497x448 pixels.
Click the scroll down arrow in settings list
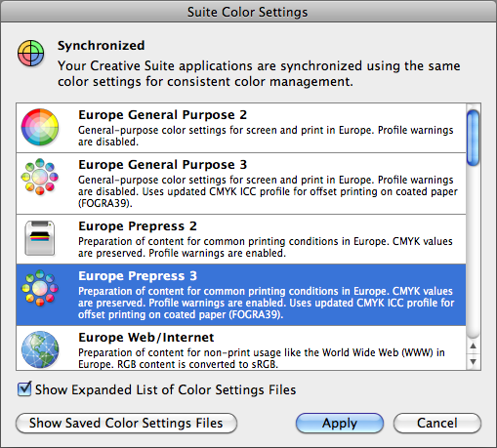tap(474, 362)
